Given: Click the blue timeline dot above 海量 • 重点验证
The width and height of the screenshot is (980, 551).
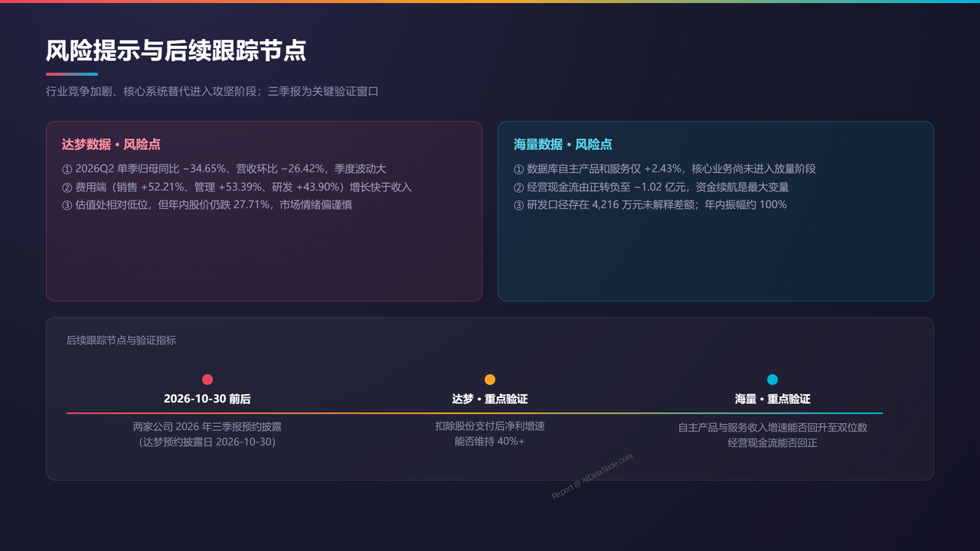Looking at the screenshot, I should tap(773, 380).
